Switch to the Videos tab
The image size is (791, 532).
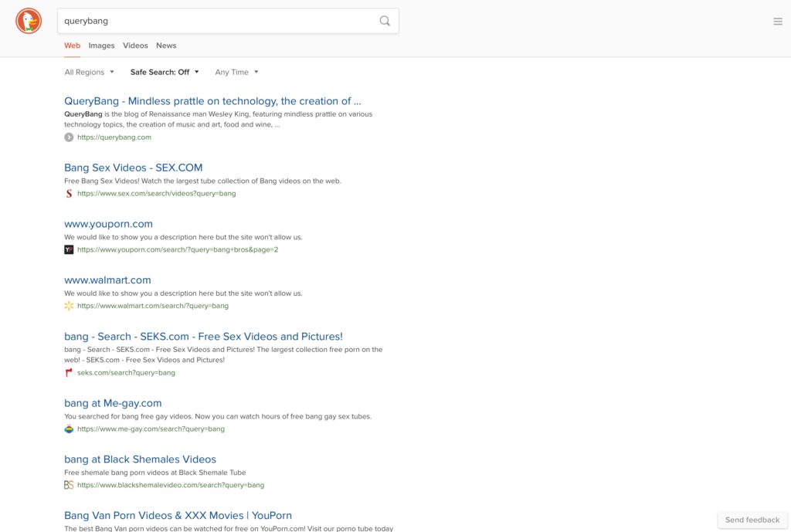[x=135, y=46]
